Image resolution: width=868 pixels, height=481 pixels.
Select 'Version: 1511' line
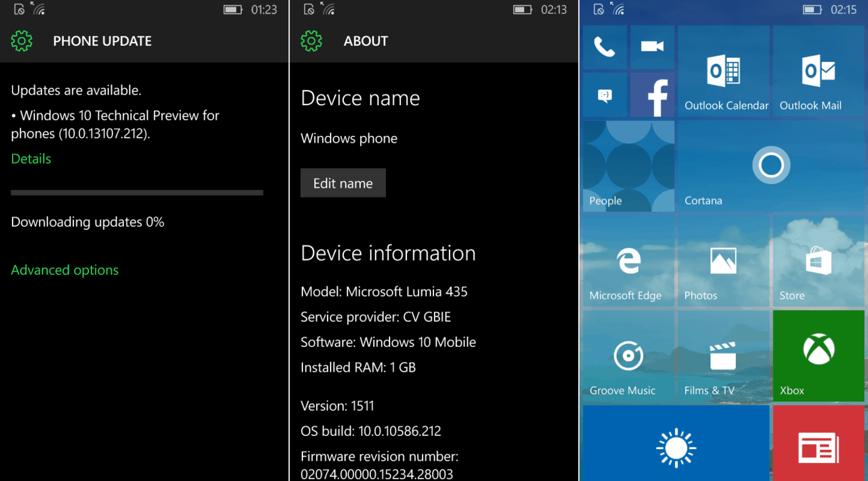[337, 406]
